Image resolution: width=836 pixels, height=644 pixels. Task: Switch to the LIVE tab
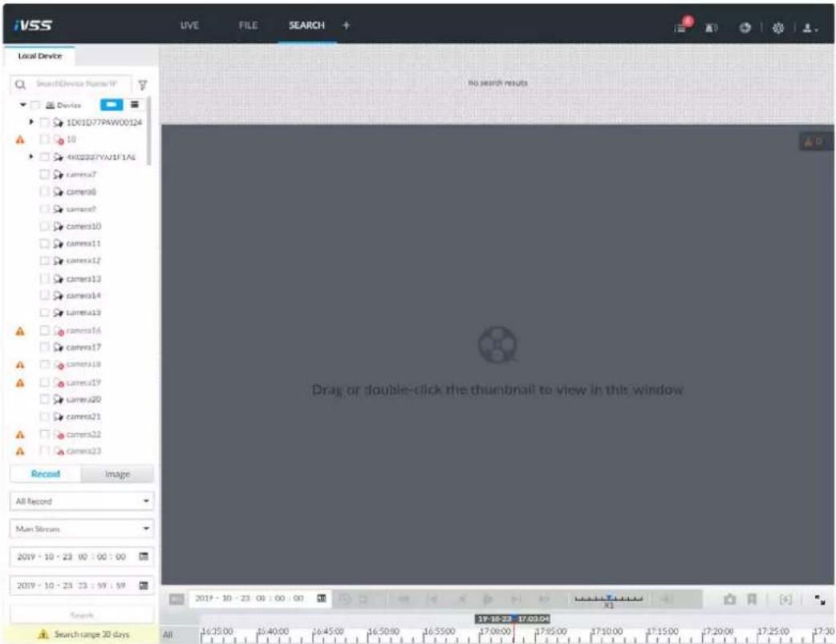(189, 25)
